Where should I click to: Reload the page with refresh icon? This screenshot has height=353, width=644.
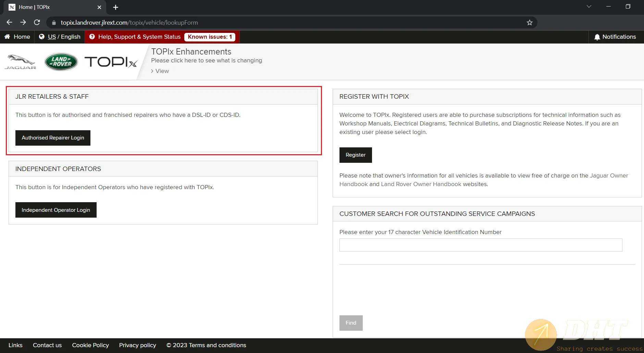pos(37,22)
